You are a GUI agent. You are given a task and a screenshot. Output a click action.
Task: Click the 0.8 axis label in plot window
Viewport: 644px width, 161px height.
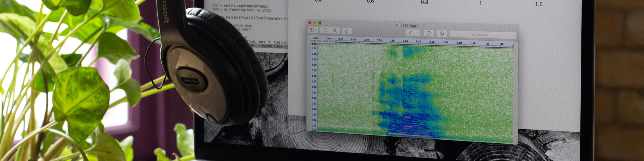tap(425, 2)
